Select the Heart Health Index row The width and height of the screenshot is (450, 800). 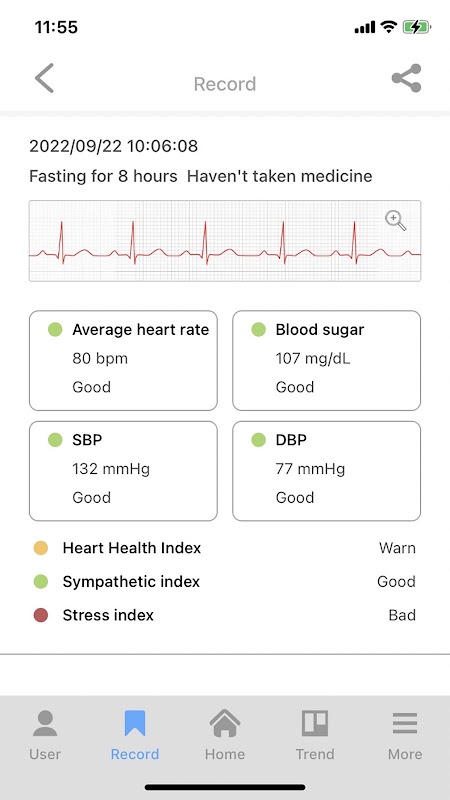(x=224, y=548)
